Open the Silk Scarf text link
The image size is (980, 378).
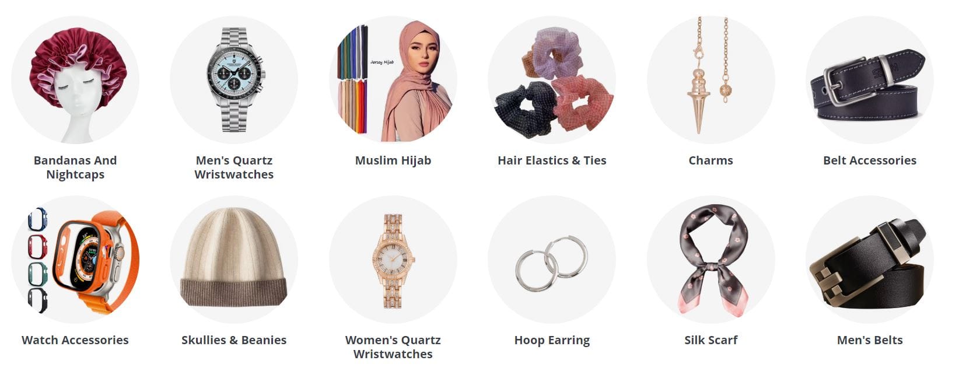(711, 340)
